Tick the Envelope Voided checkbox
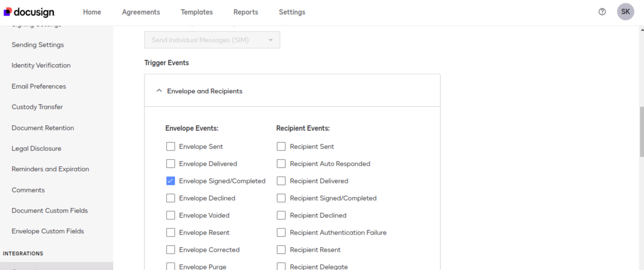 pos(170,215)
